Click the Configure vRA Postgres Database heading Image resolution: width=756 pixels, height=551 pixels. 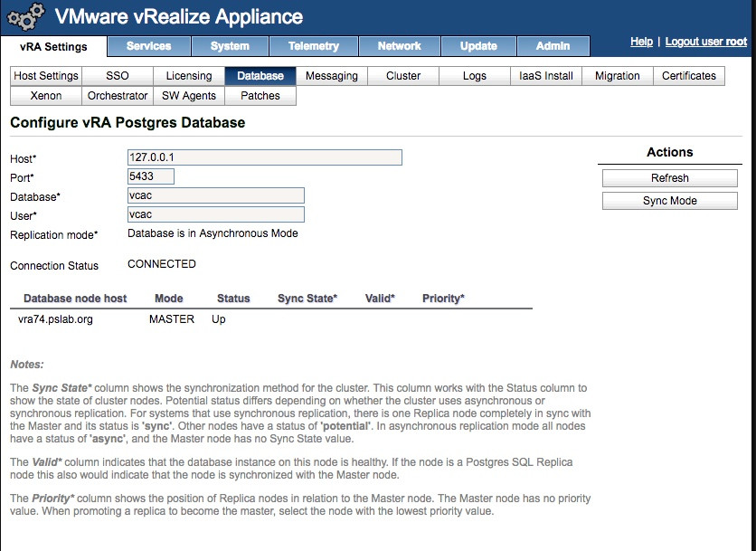128,122
